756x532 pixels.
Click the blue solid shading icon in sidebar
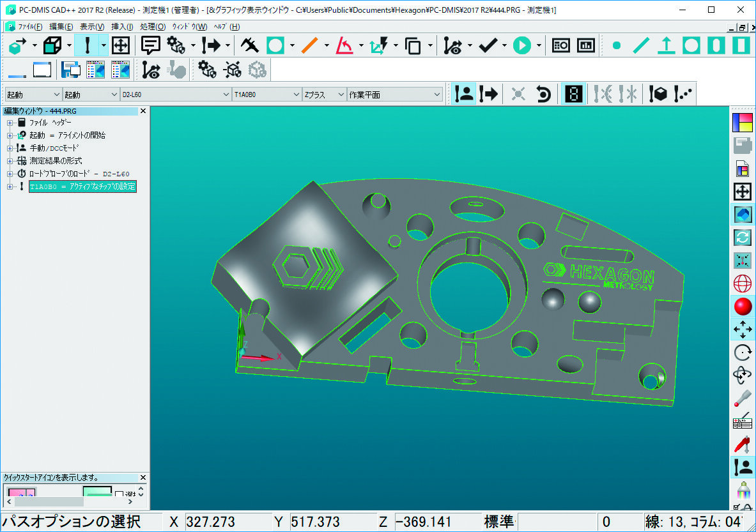[x=743, y=215]
